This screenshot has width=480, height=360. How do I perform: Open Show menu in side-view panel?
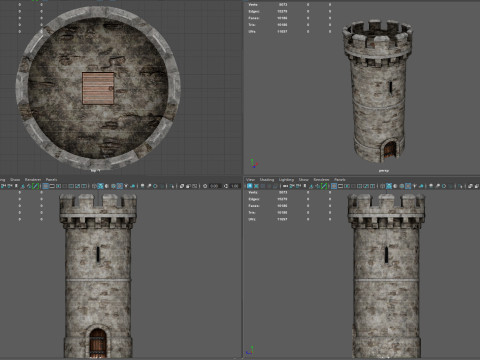(303, 180)
